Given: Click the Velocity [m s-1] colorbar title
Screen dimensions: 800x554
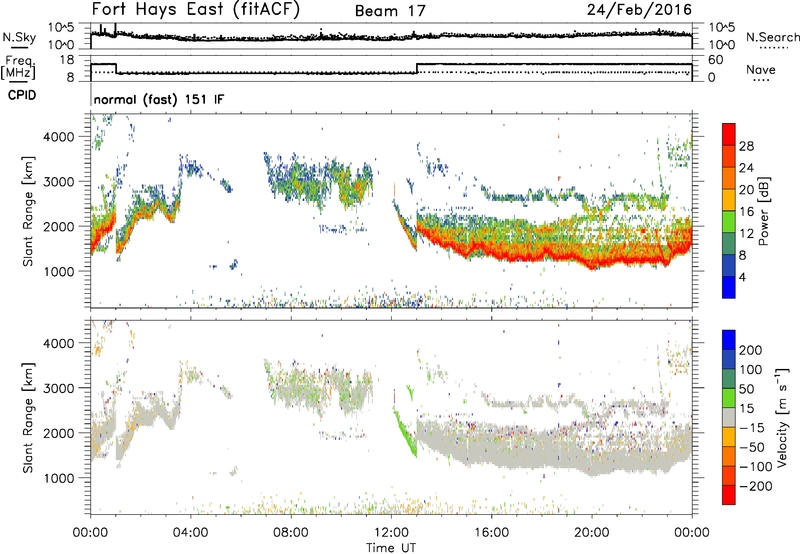Looking at the screenshot, I should 782,417.
